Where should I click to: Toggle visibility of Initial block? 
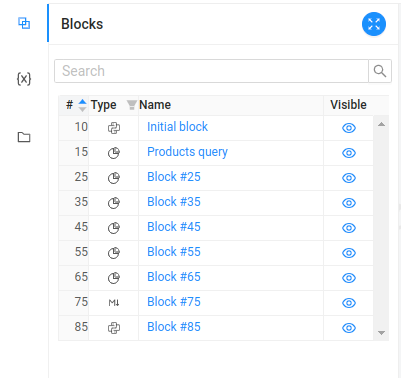349,128
